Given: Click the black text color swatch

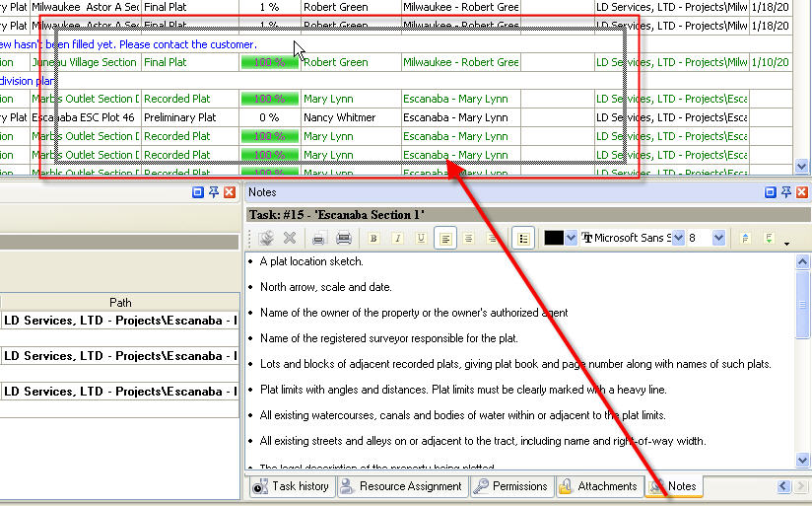Looking at the screenshot, I should (554, 238).
